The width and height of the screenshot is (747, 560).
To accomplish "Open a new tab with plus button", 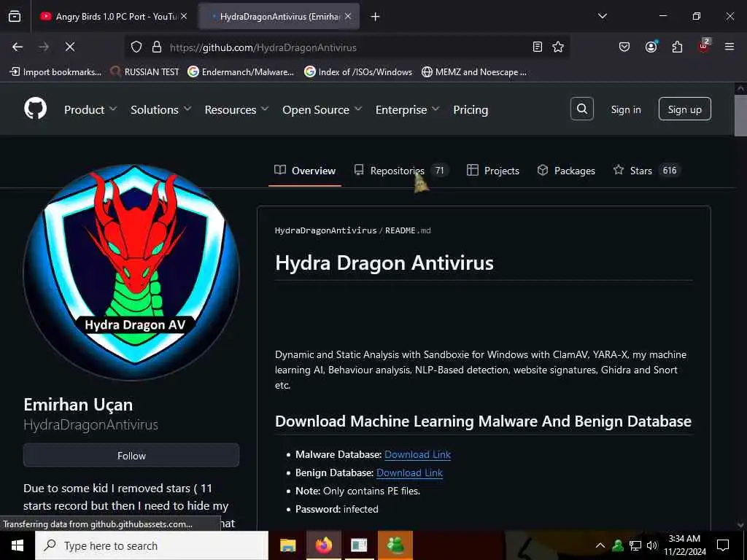I will pos(375,17).
